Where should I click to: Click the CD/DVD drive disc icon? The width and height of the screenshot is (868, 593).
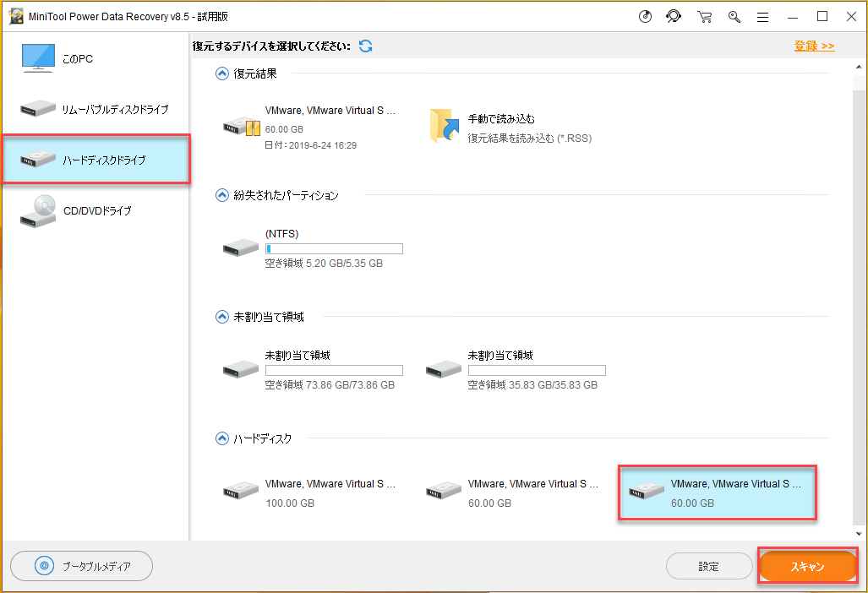pos(38,210)
